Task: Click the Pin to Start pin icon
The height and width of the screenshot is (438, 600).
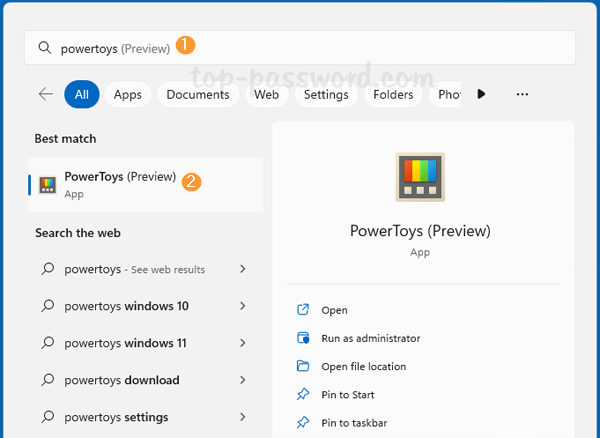Action: pyautogui.click(x=304, y=394)
